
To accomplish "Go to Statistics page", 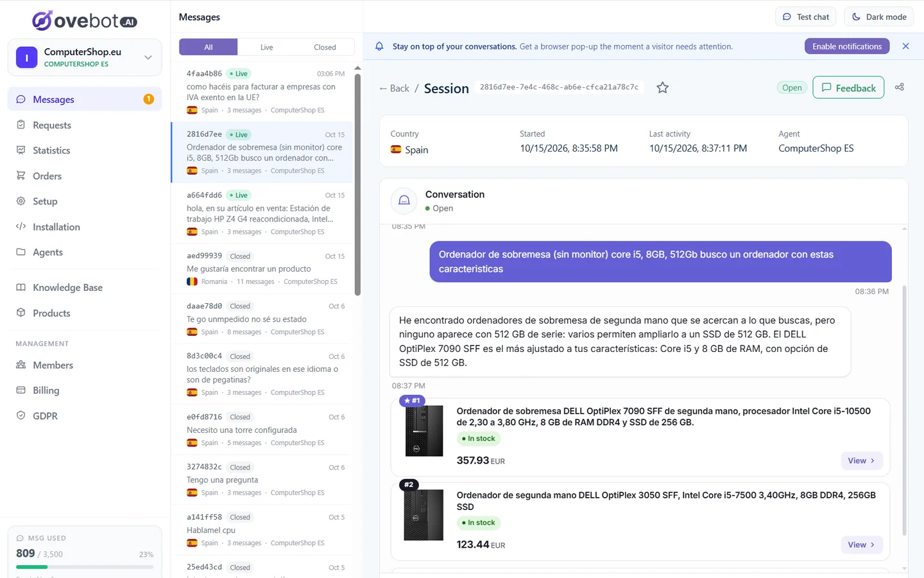I will tap(85, 150).
